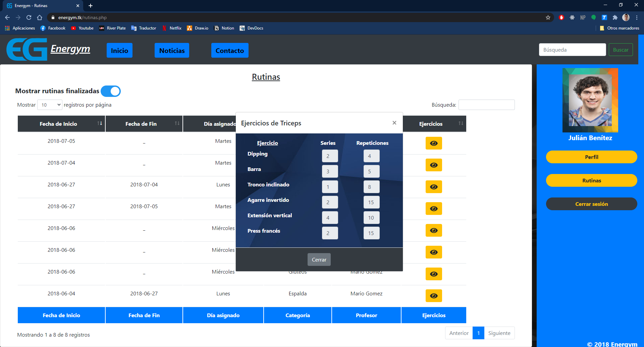
Task: Click the Cerrar button in the dialog
Action: [x=319, y=259]
